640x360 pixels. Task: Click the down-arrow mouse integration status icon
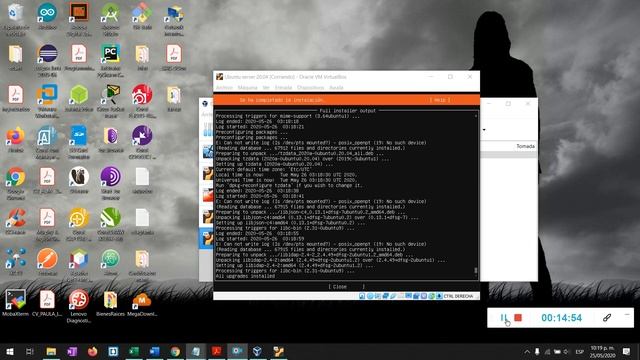pos(439,296)
